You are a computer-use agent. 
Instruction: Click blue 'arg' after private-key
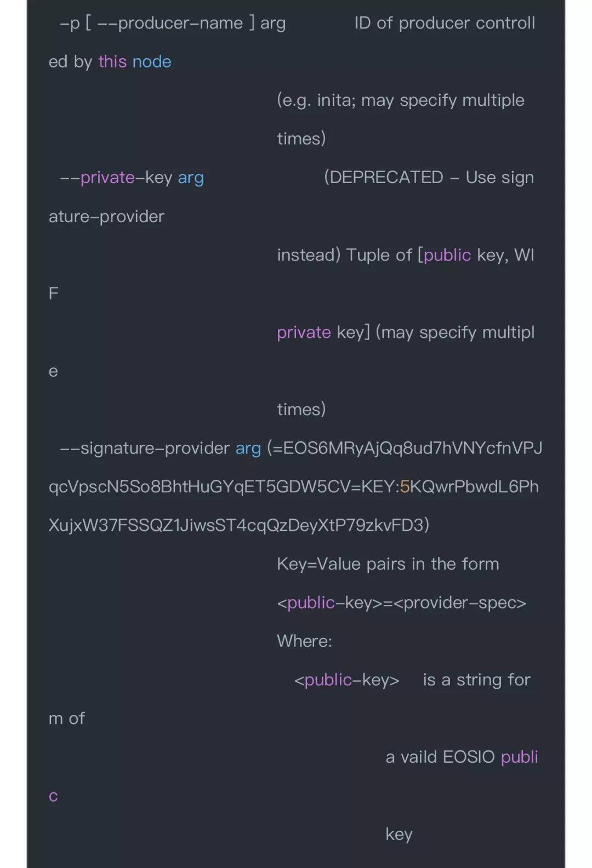(x=191, y=178)
